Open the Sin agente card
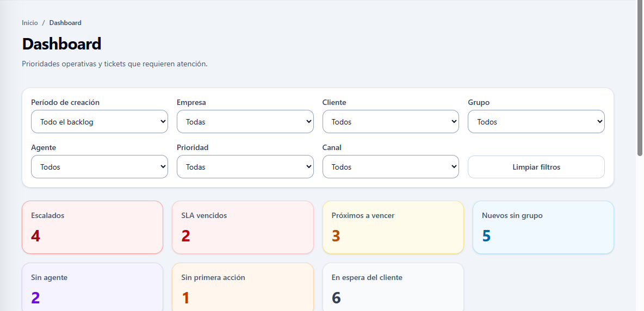644x311 pixels. coord(92,287)
